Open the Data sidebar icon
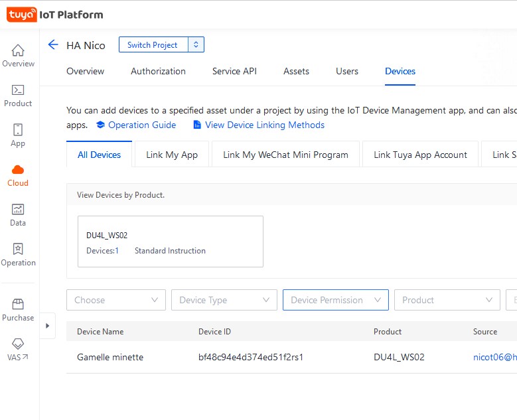The height and width of the screenshot is (420, 517). click(x=18, y=210)
